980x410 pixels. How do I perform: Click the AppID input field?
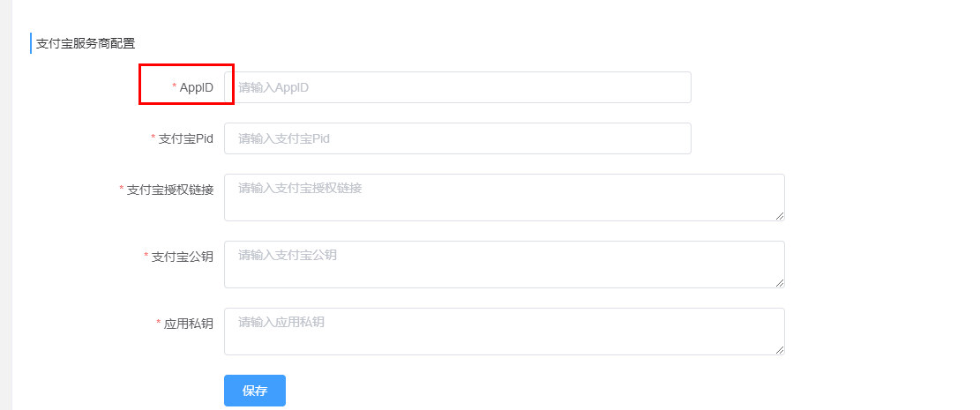457,87
